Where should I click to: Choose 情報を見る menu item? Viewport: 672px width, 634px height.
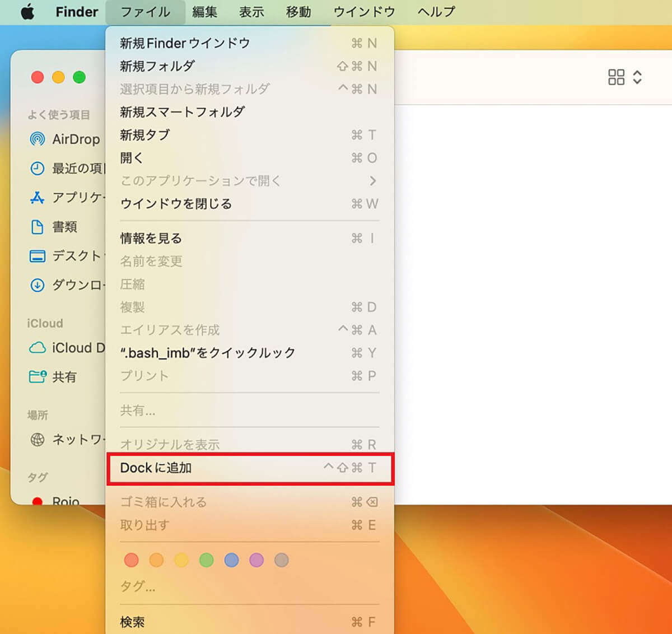pyautogui.click(x=250, y=239)
